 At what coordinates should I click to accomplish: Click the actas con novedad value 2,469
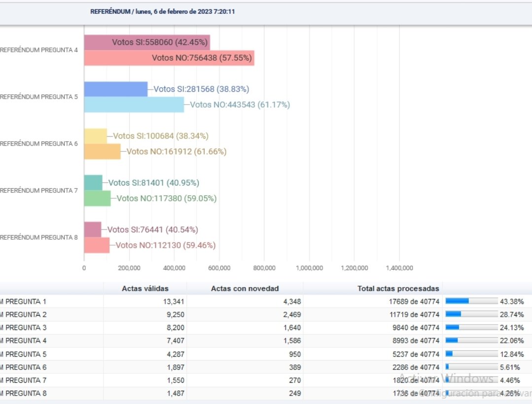tap(292, 315)
